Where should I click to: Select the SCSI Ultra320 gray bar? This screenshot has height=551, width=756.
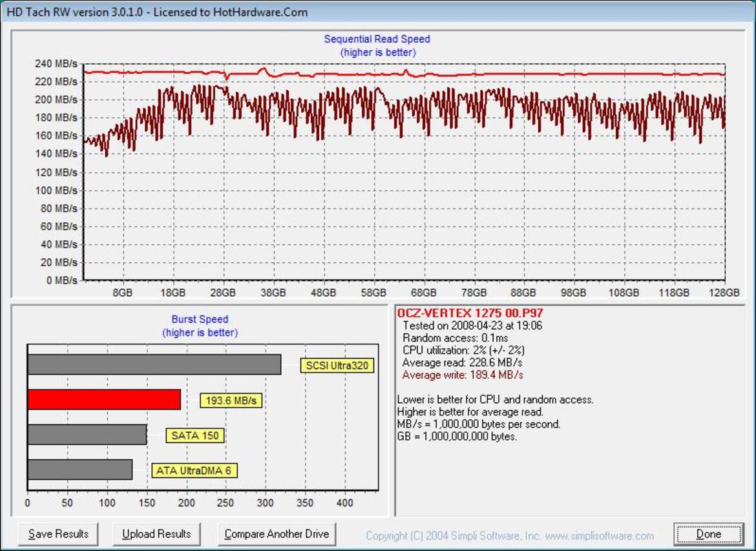tap(154, 364)
